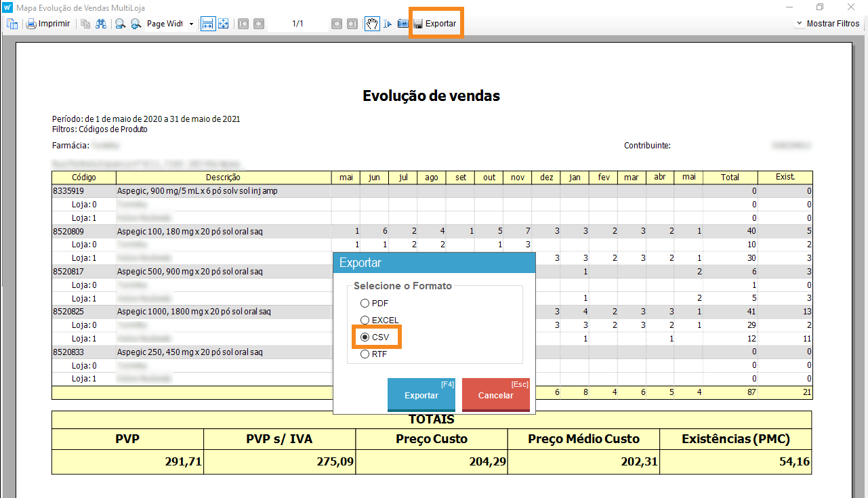
Task: Click the page number field 1/1
Action: pos(298,24)
